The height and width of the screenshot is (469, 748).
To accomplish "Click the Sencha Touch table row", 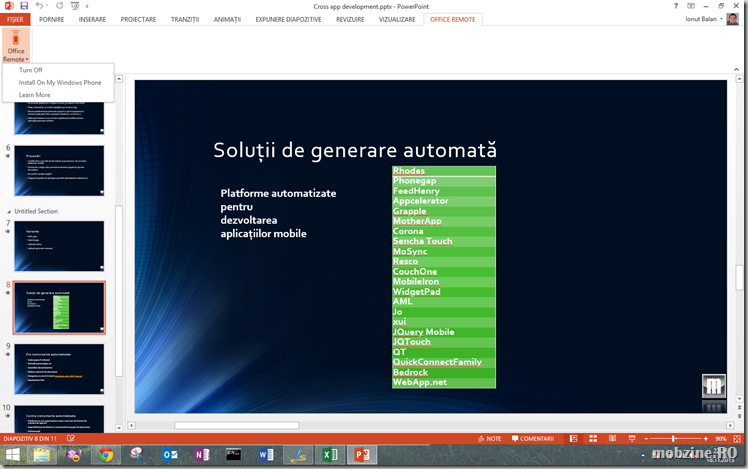I will pos(444,241).
